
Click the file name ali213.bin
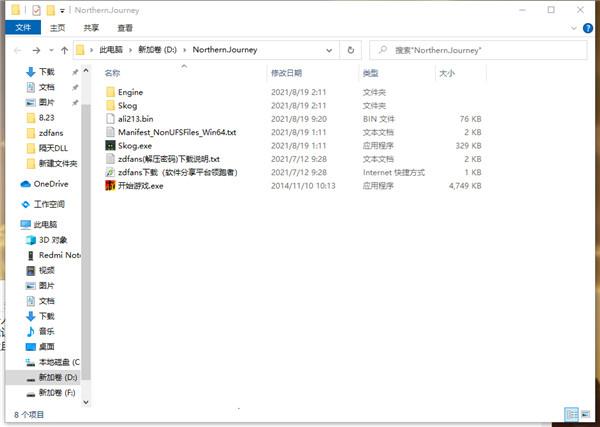135,119
